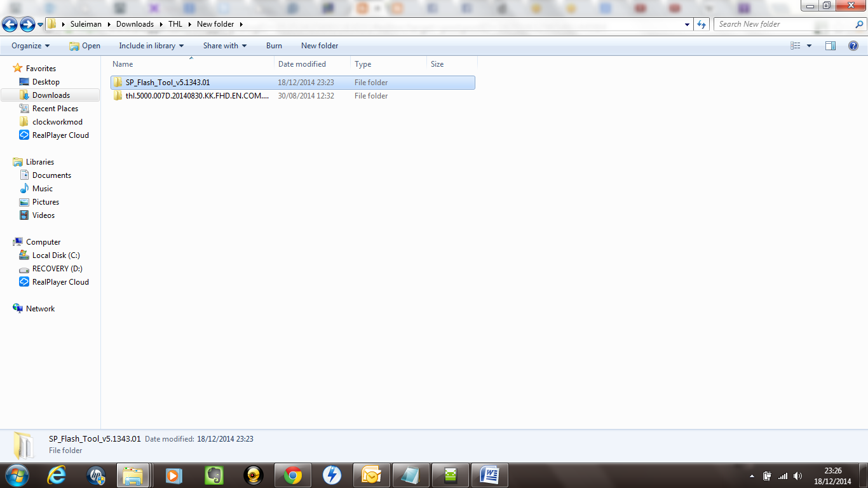This screenshot has width=868, height=488.
Task: Click the refresh button beside address bar
Action: pos(702,24)
